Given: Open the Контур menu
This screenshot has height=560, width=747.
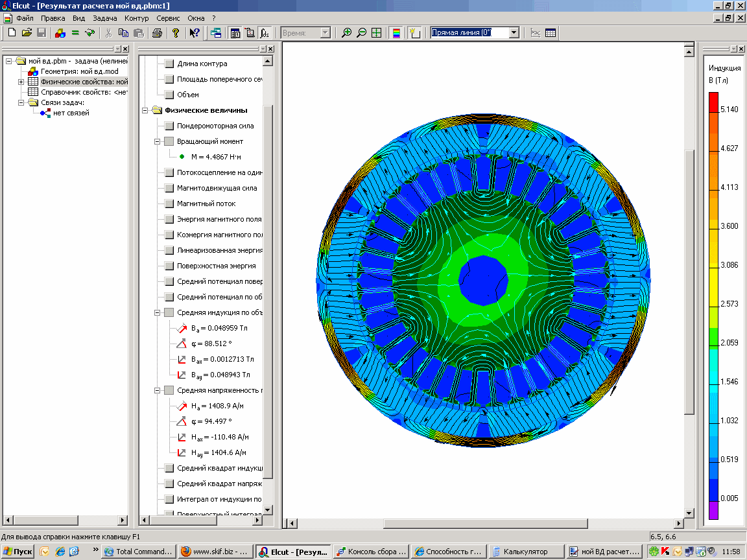Looking at the screenshot, I should (x=136, y=18).
